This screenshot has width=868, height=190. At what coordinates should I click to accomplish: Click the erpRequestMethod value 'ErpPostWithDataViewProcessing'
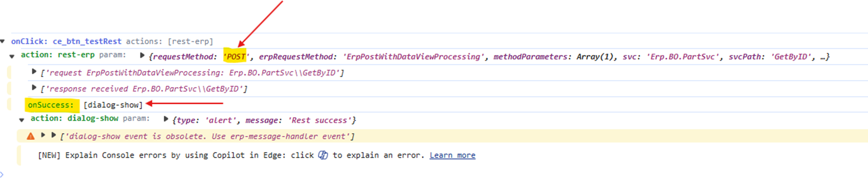coord(411,57)
